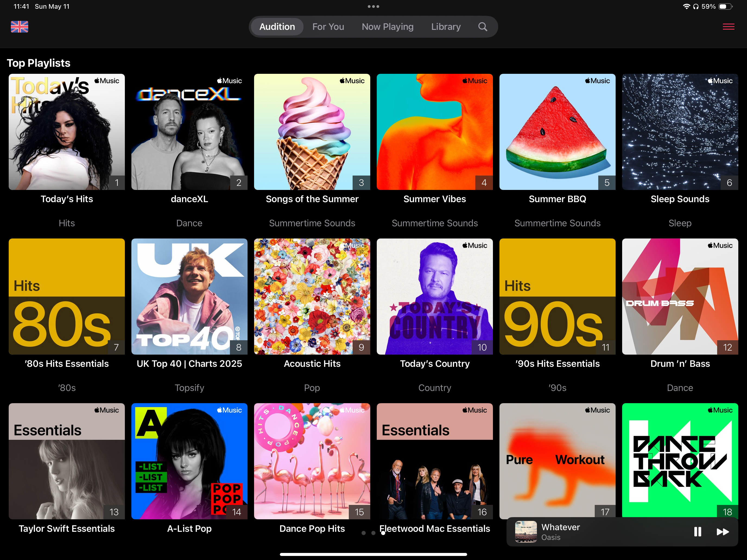
Task: Tap Summertime Sounds under Summer Vibes
Action: (x=435, y=223)
